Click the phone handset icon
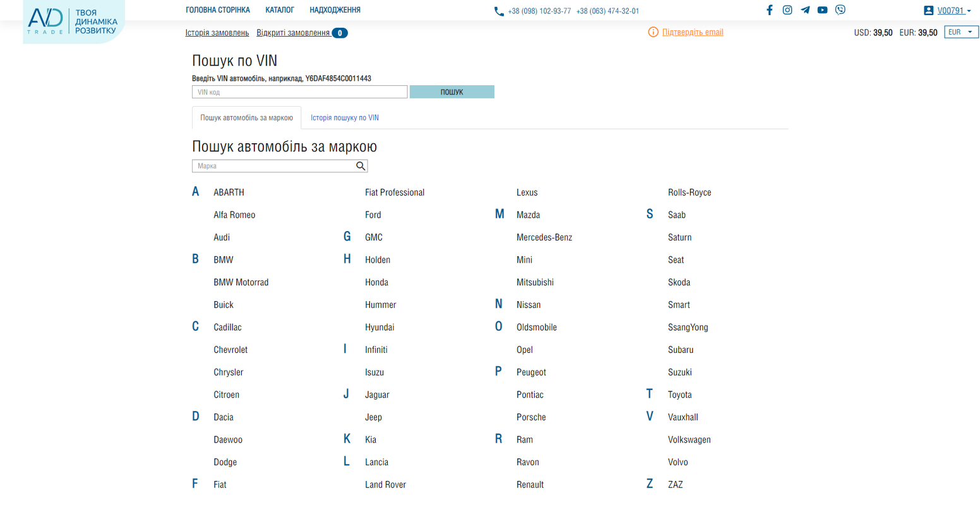Screen dimensions: 980x505 pyautogui.click(x=499, y=11)
